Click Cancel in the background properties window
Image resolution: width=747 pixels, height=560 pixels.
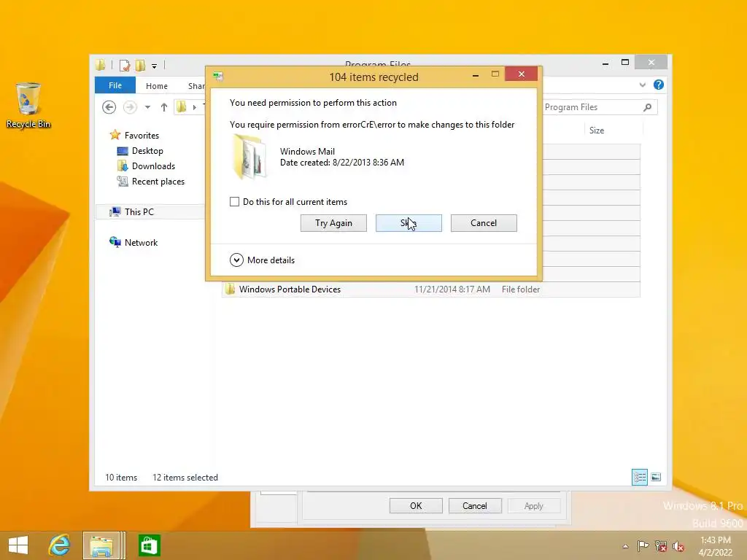pyautogui.click(x=475, y=506)
